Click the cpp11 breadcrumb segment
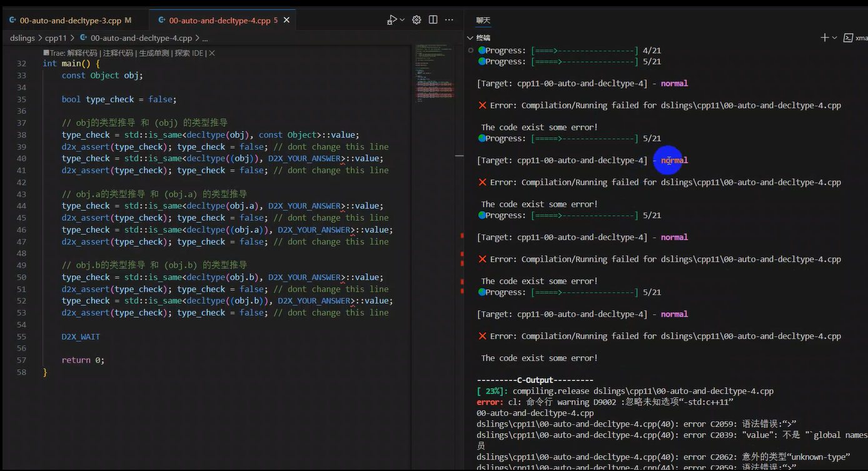This screenshot has width=868, height=471. 56,38
